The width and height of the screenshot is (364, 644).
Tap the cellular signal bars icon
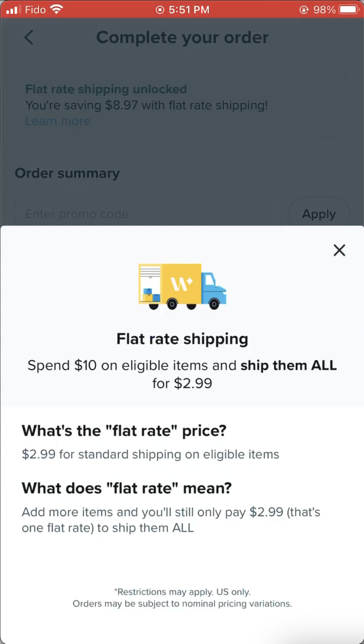tap(12, 9)
